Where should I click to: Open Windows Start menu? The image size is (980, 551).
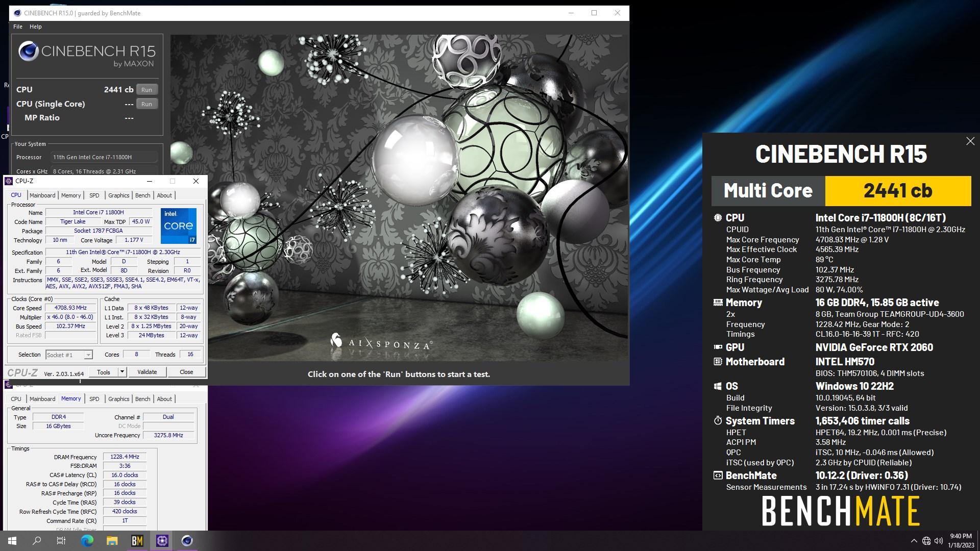coord(12,541)
